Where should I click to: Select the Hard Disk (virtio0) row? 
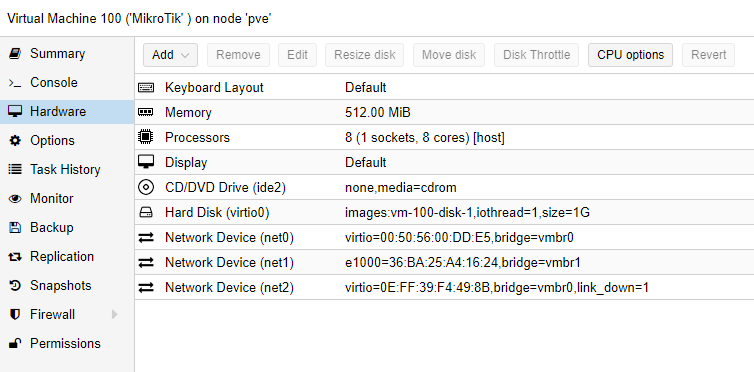(444, 212)
